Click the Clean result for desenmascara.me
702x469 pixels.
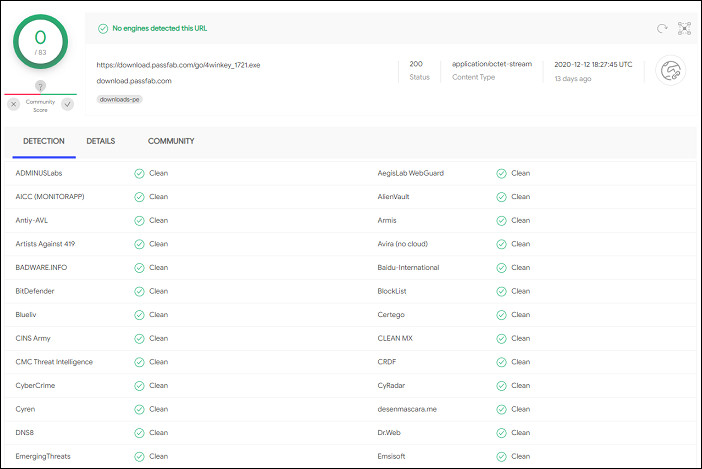pyautogui.click(x=521, y=409)
